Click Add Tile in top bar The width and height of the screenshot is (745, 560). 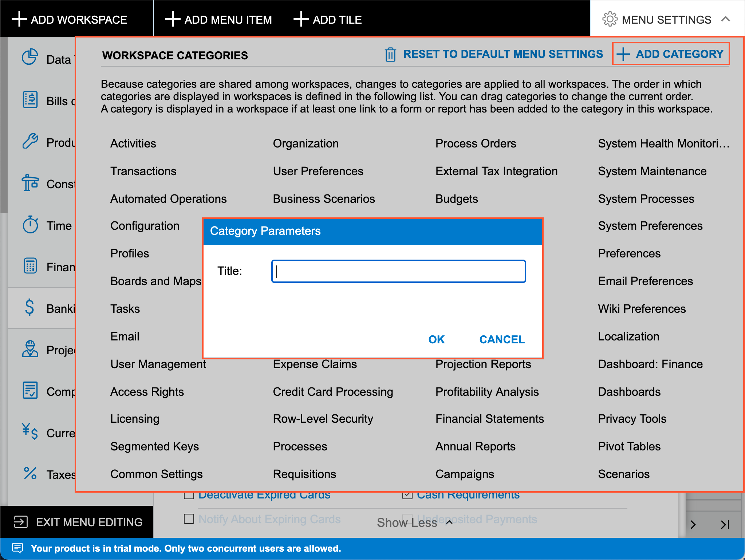pyautogui.click(x=328, y=19)
